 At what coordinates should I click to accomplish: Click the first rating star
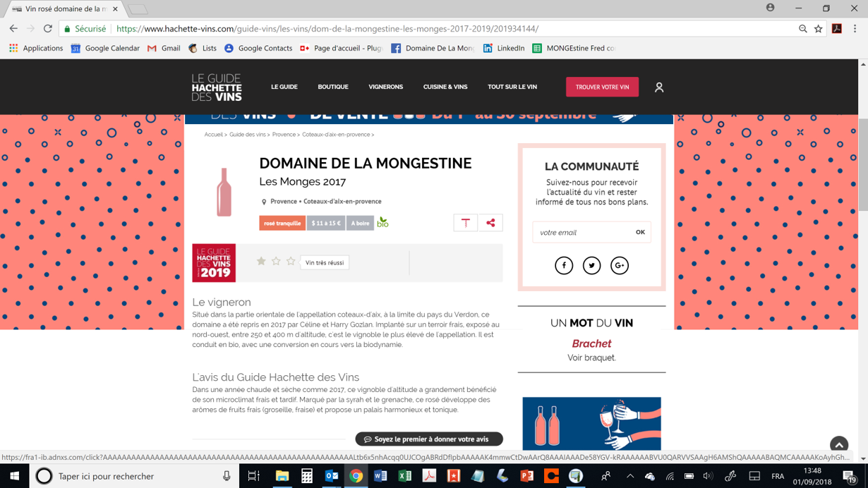click(x=261, y=262)
